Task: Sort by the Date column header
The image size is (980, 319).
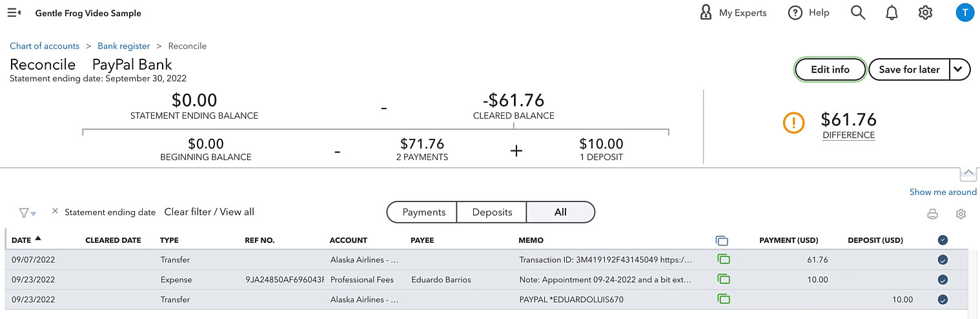Action: [26, 240]
